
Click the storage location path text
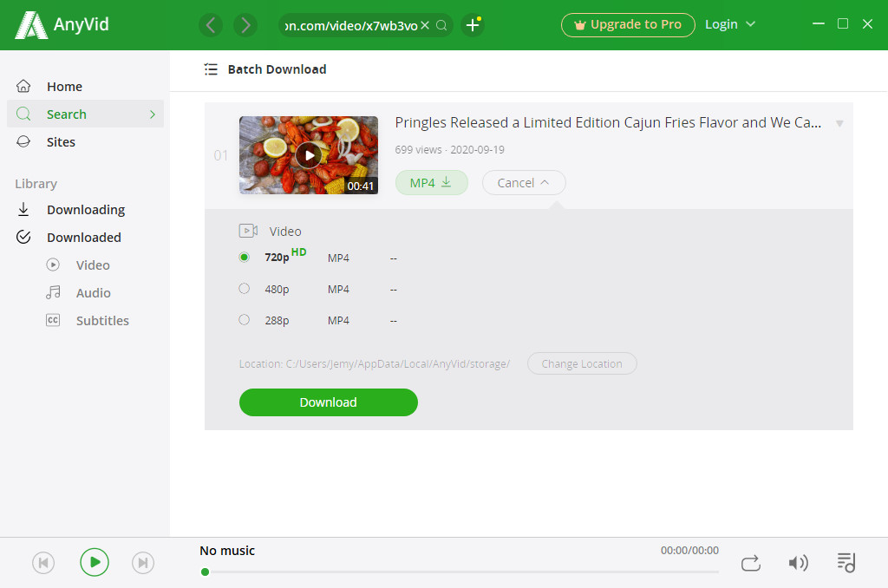click(x=375, y=363)
